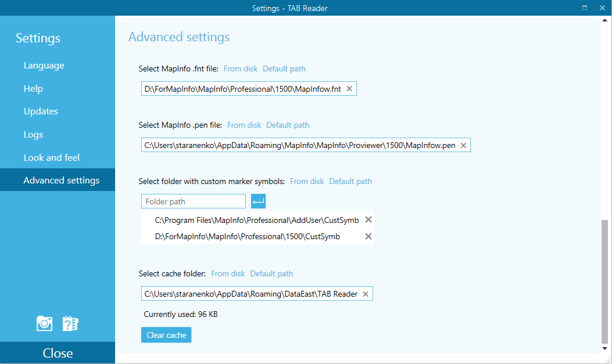Clear the MapInfow.fnt path field
The height and width of the screenshot is (364, 612).
(349, 89)
